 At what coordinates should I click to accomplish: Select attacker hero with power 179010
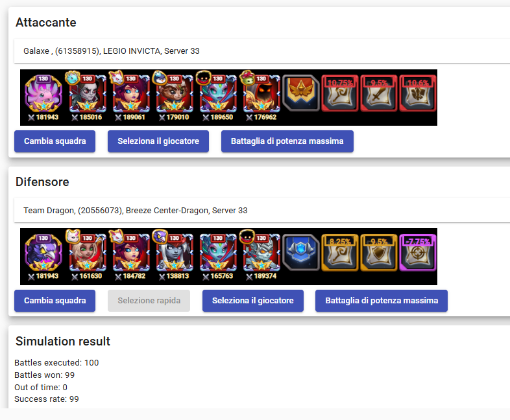click(x=175, y=93)
